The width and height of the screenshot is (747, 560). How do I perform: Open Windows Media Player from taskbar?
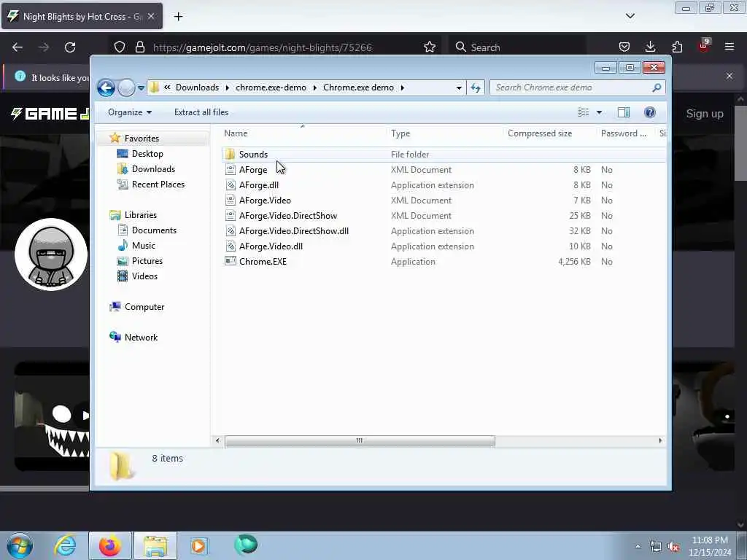coord(199,545)
